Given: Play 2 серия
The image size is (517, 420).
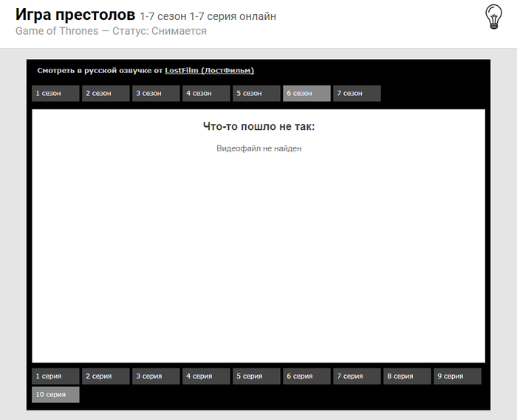Looking at the screenshot, I should pos(106,376).
